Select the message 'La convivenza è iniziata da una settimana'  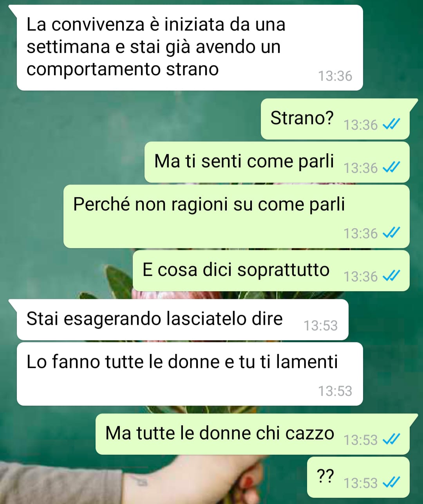190,47
